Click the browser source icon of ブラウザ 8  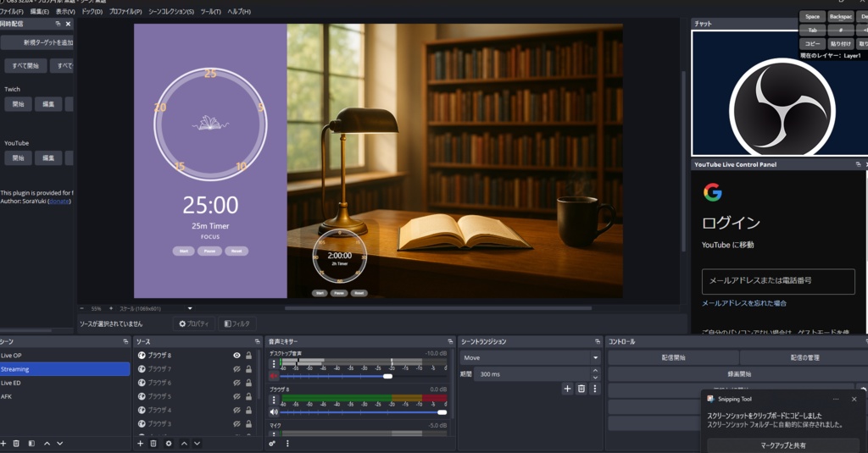pos(142,356)
